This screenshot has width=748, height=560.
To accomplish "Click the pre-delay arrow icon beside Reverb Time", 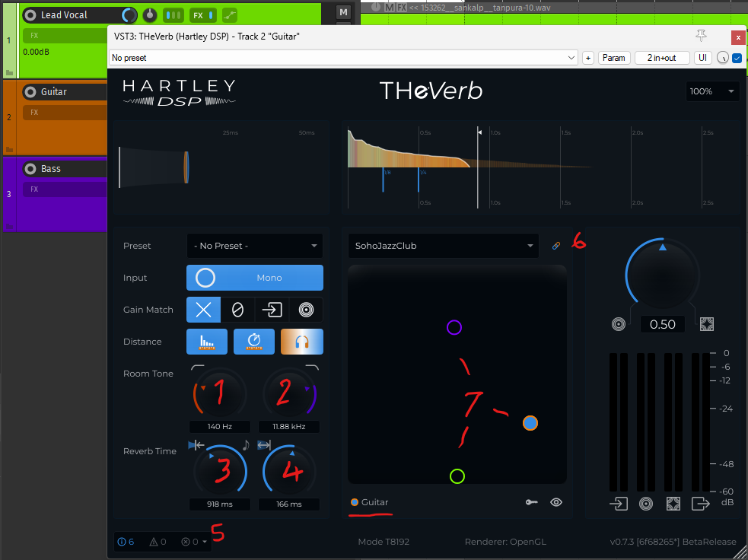I will [x=196, y=445].
